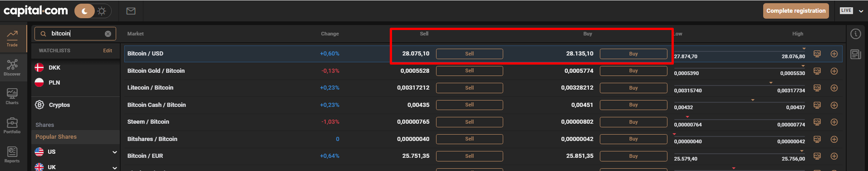Screen dimensions: 868x171
Task: Open the news panel icon on right
Action: pos(856,55)
